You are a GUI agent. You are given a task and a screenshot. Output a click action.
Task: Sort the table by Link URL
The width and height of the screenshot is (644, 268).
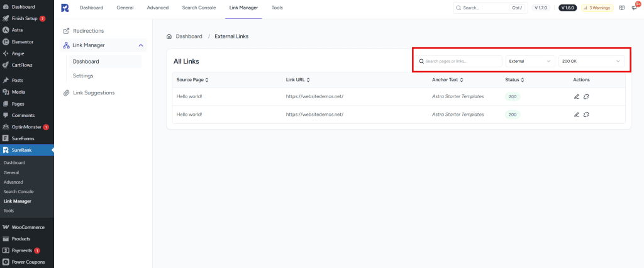coord(297,80)
